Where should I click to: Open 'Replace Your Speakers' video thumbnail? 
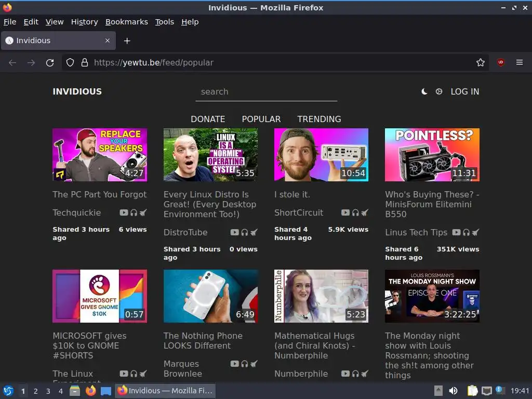(x=100, y=155)
